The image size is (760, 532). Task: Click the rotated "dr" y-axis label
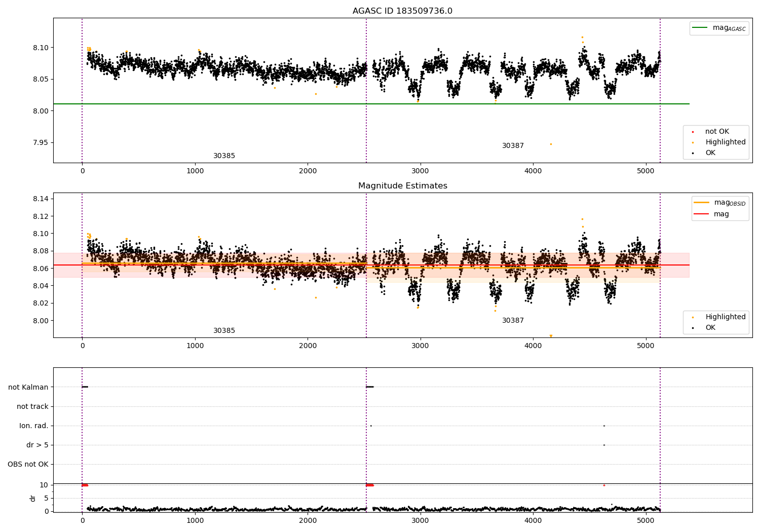(33, 498)
